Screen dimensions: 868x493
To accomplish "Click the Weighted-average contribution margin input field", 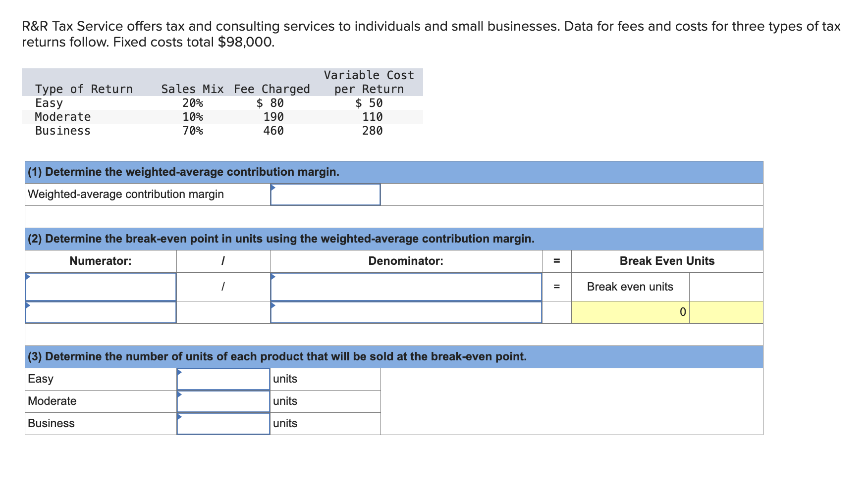I will pyautogui.click(x=325, y=195).
